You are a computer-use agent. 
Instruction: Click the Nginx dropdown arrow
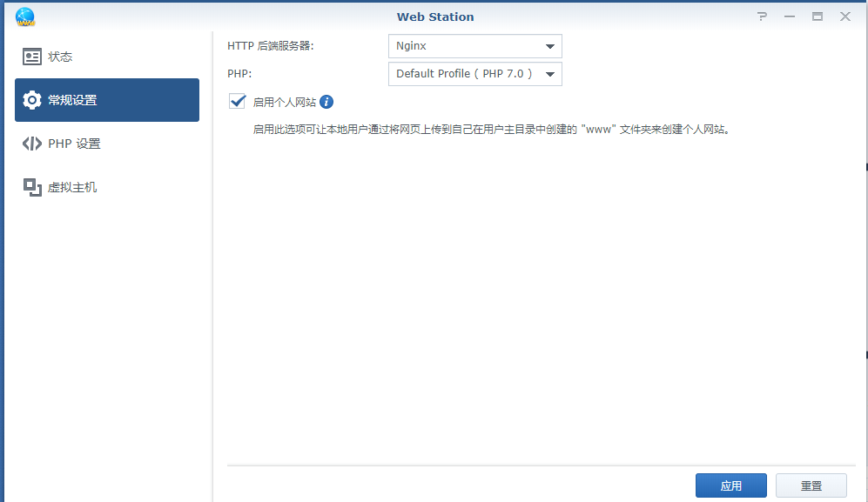[550, 45]
